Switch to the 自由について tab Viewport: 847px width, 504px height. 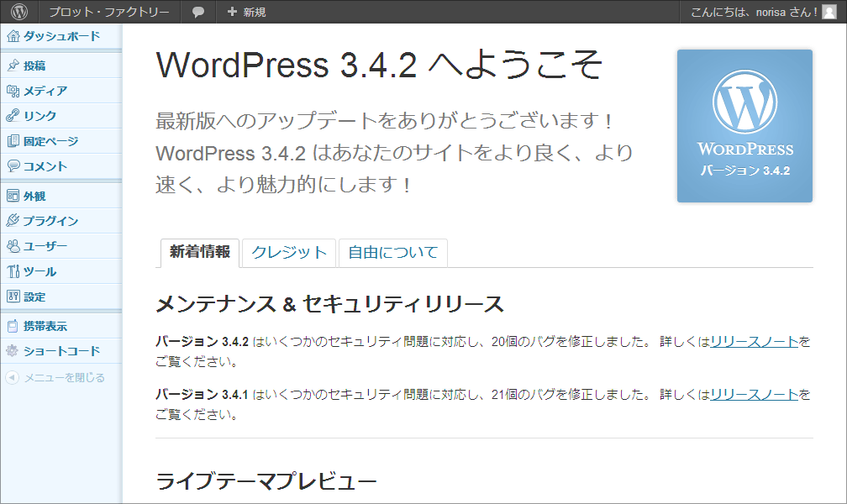coord(392,253)
